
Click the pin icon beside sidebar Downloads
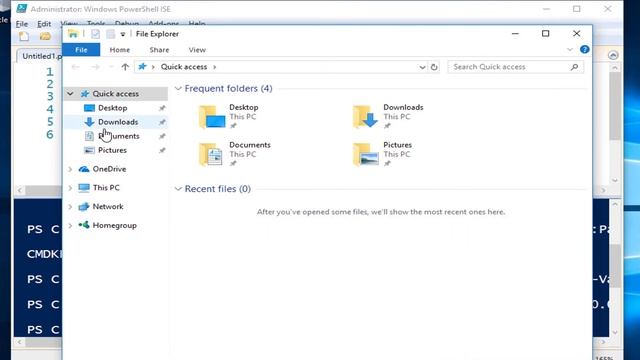pyautogui.click(x=162, y=122)
